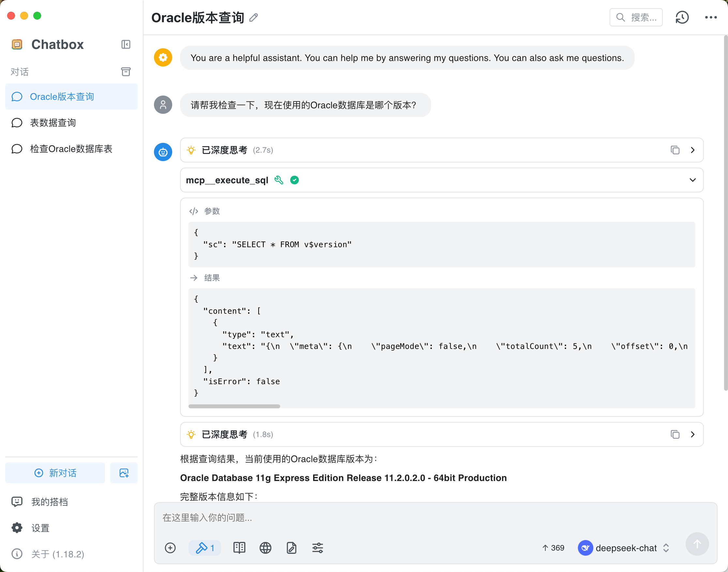This screenshot has width=728, height=572.
Task: Click the 完整版本信息如下 line
Action: (219, 496)
